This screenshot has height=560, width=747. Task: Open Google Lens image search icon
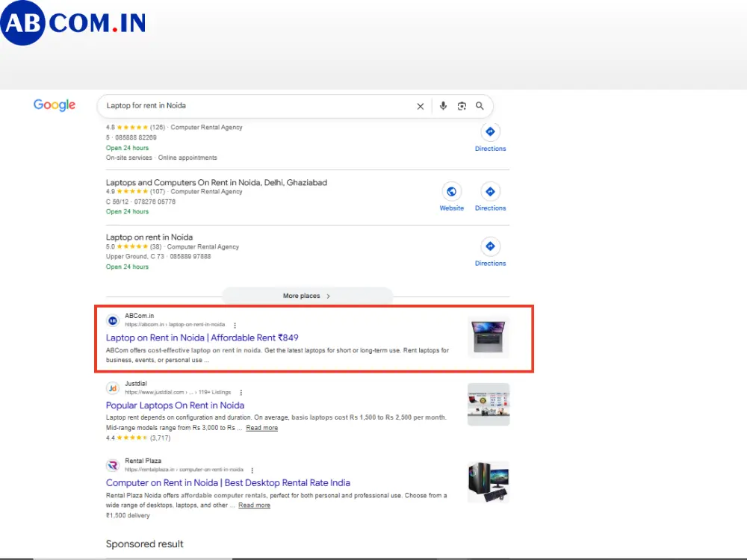[x=462, y=106]
